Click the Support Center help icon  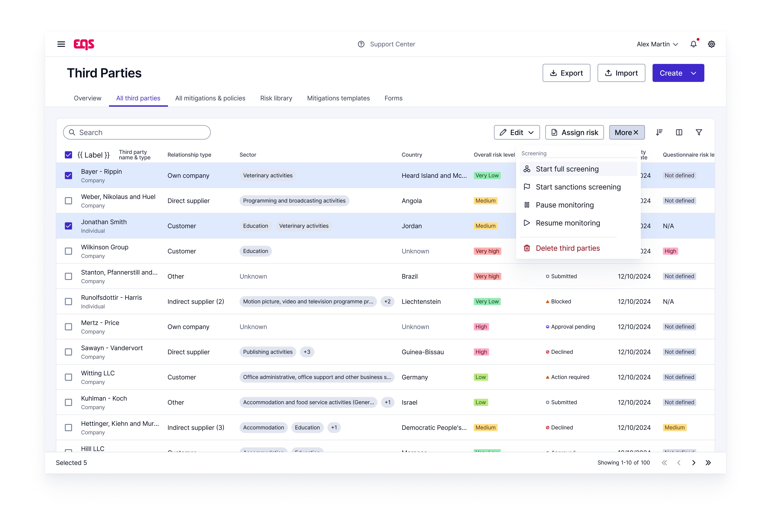pyautogui.click(x=361, y=44)
